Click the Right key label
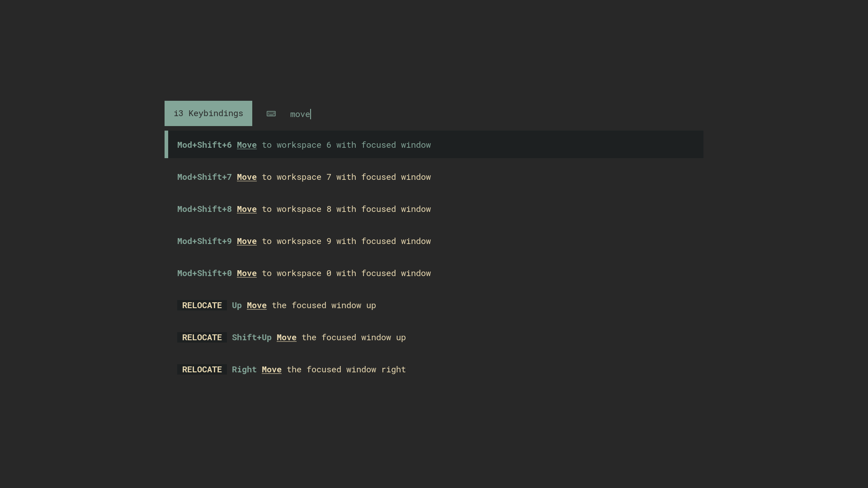 point(244,370)
